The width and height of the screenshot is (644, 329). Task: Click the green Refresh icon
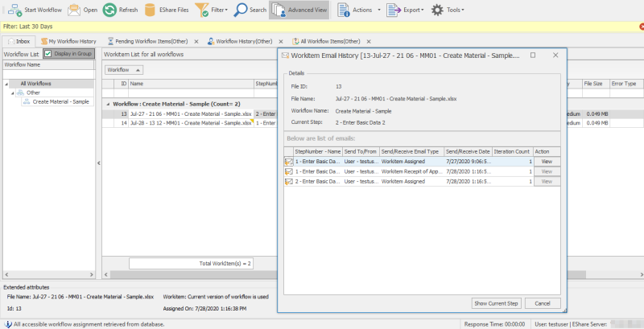coord(109,10)
